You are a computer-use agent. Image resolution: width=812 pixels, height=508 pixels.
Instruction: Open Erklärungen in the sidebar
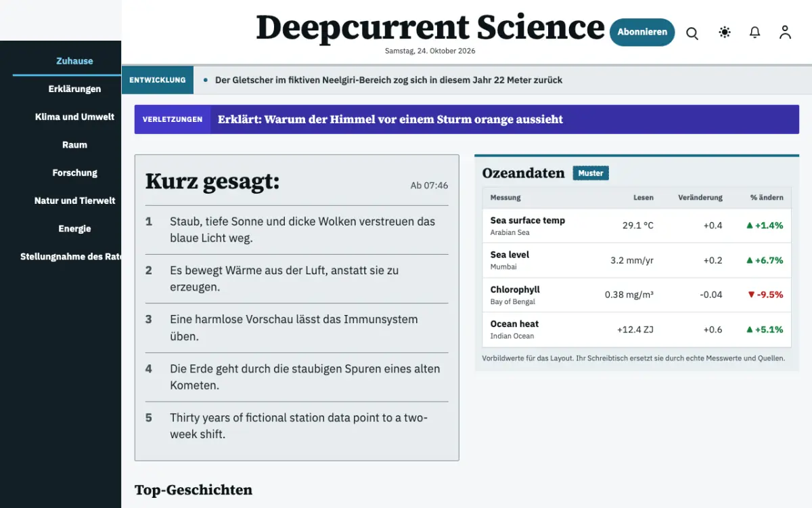[x=74, y=89]
